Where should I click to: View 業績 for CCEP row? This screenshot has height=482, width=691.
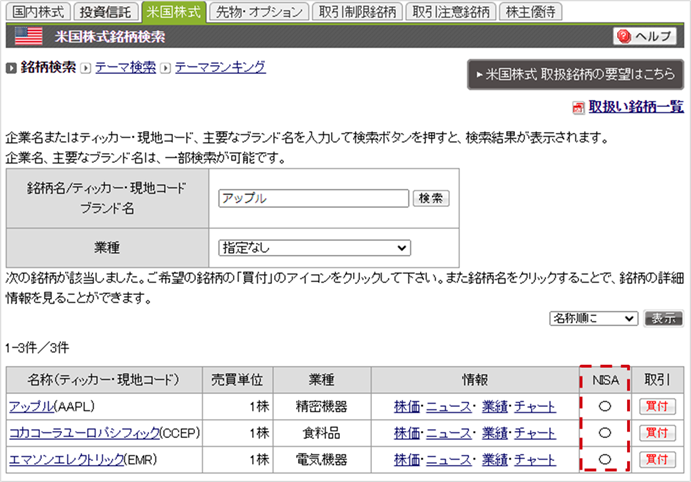pos(494,433)
